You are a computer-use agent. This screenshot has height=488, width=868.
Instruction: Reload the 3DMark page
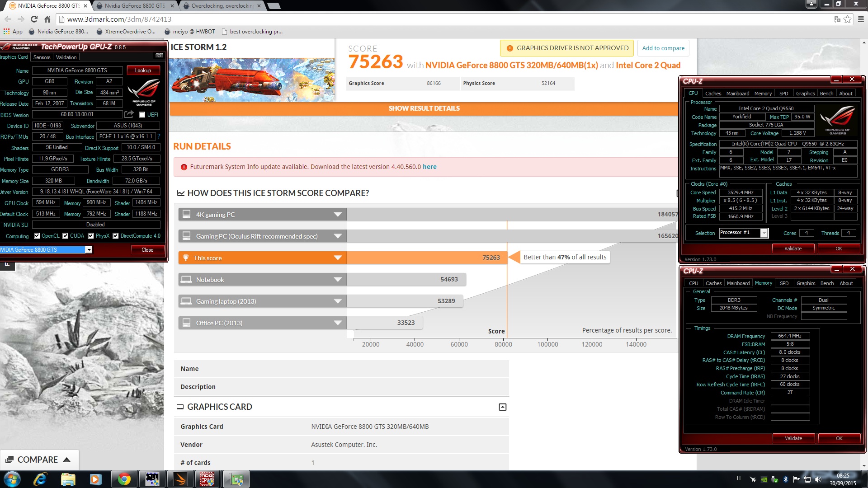34,19
